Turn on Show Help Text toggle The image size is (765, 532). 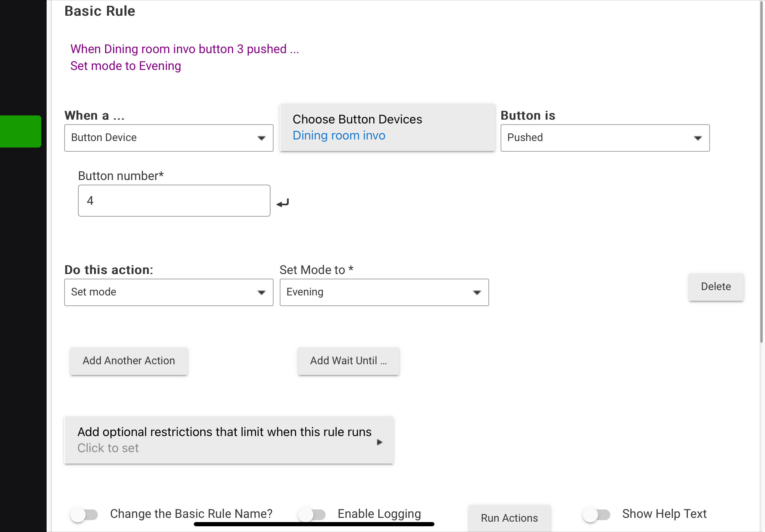[596, 514]
